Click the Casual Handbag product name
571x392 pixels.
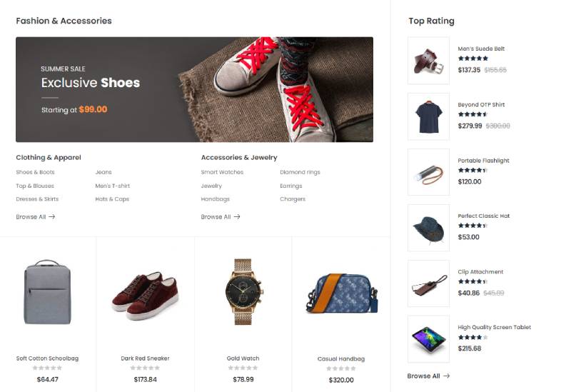[x=341, y=359]
